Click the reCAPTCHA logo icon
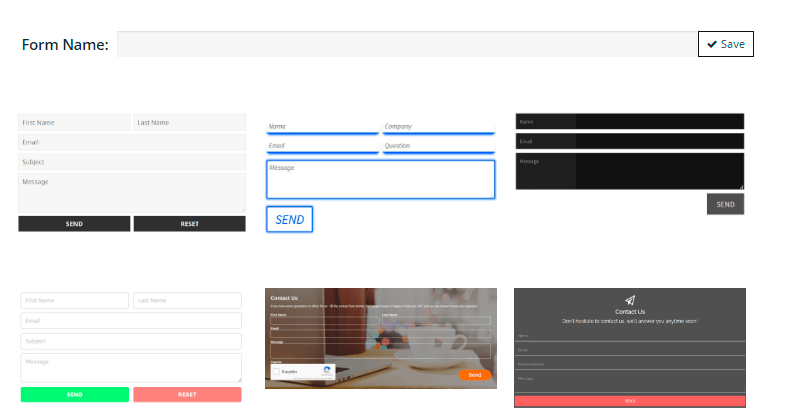Viewport: 788px width, 420px height. click(x=327, y=370)
